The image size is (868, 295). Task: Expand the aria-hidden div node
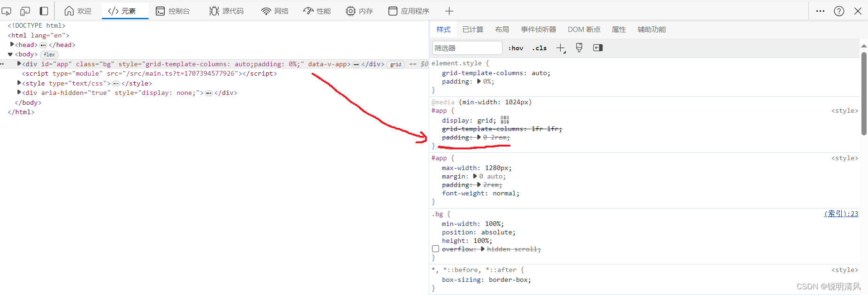pos(19,92)
